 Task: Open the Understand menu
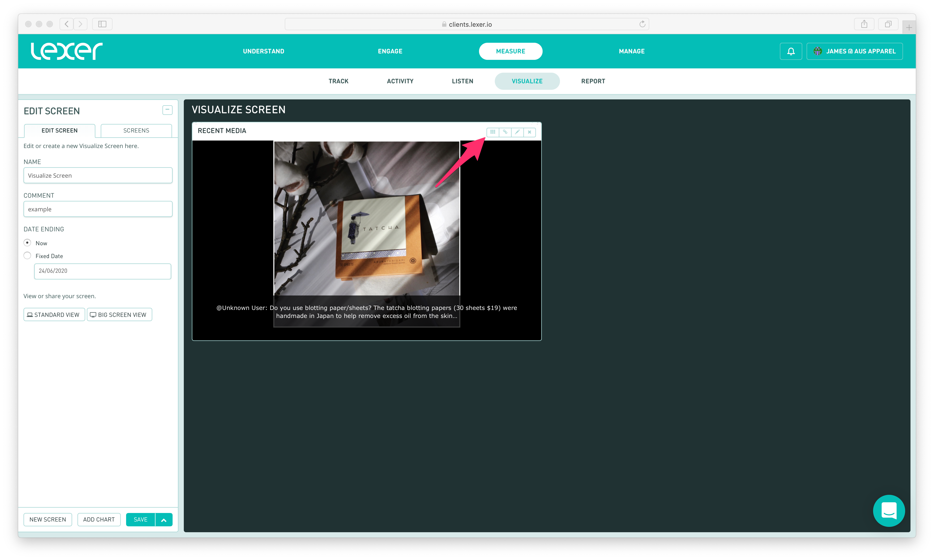click(264, 51)
